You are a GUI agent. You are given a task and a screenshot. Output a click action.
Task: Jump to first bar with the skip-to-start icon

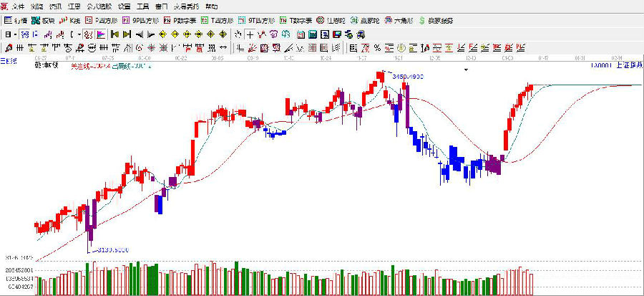pos(114,34)
